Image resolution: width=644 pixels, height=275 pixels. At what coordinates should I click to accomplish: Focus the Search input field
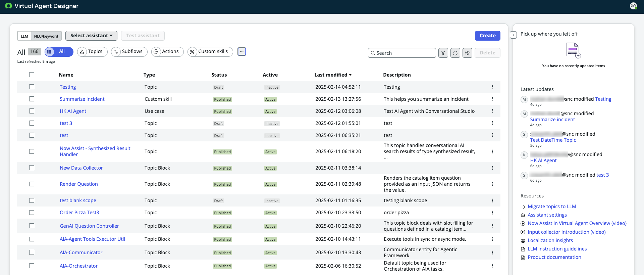pos(402,53)
